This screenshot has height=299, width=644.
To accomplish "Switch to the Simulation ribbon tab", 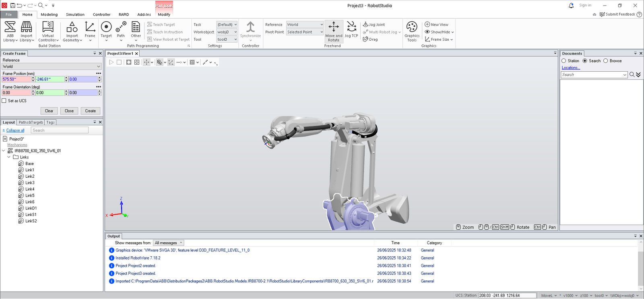I will coord(75,15).
